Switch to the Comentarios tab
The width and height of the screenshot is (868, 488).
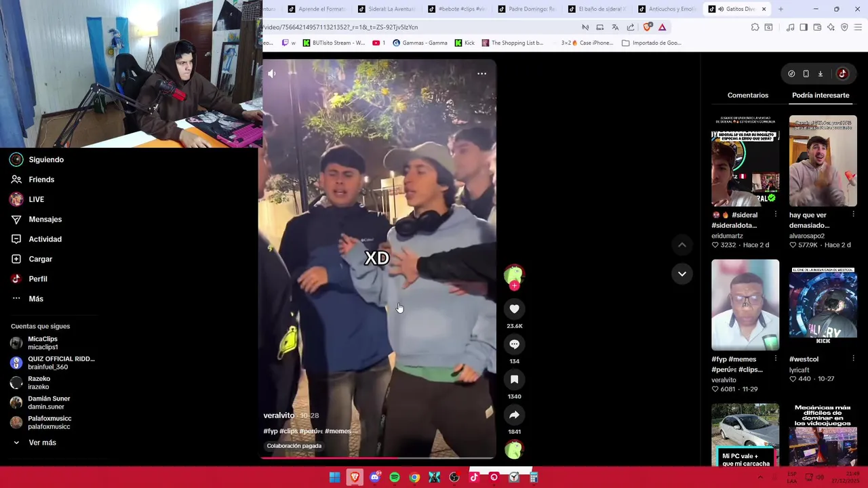748,96
